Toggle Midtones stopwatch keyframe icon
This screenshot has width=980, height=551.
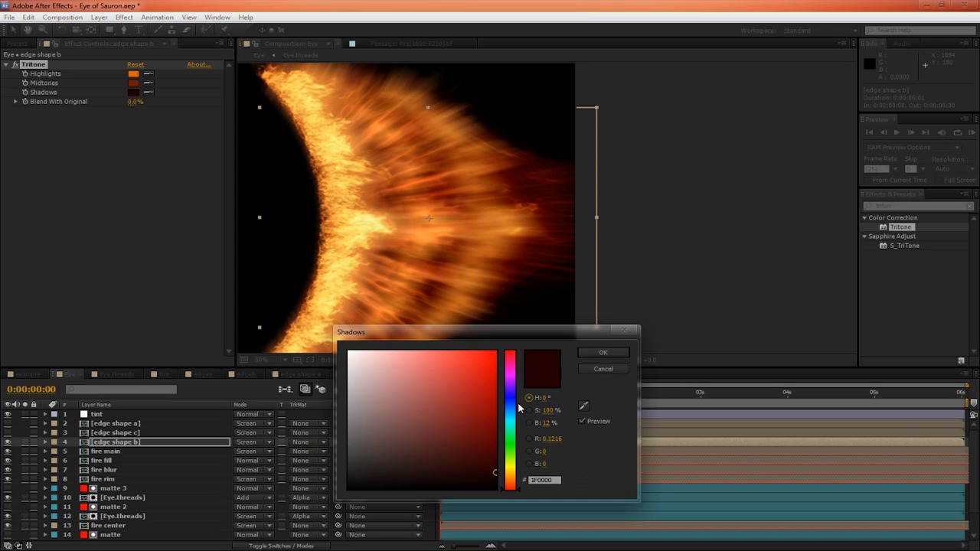point(25,83)
